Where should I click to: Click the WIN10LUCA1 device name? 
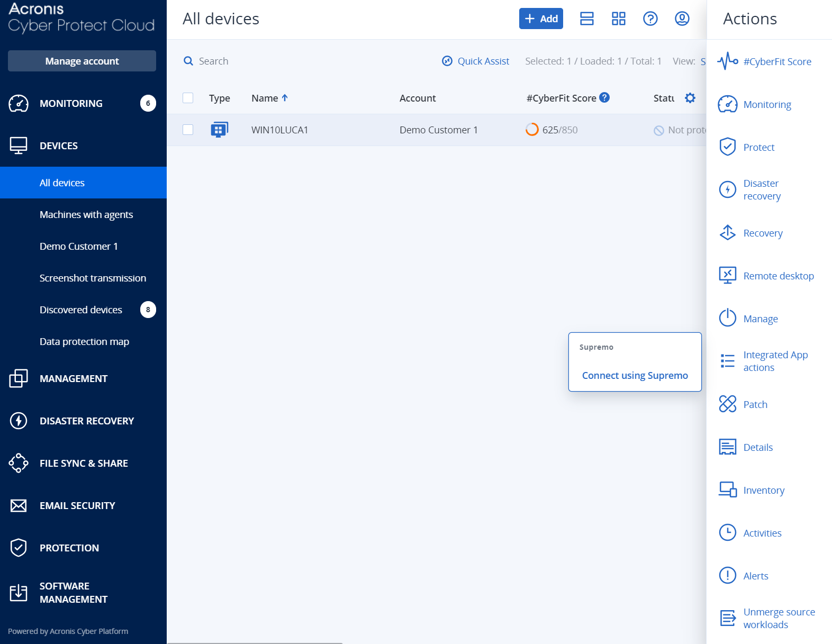[x=279, y=130]
